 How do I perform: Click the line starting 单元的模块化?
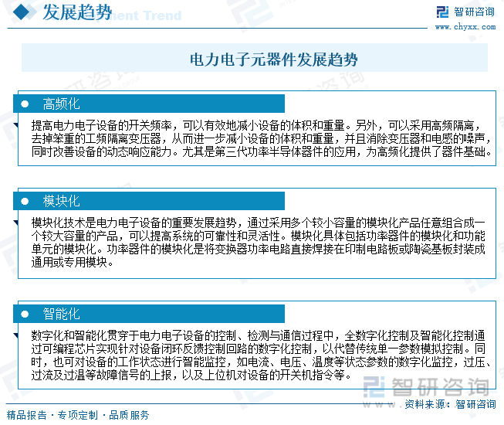(x=258, y=249)
